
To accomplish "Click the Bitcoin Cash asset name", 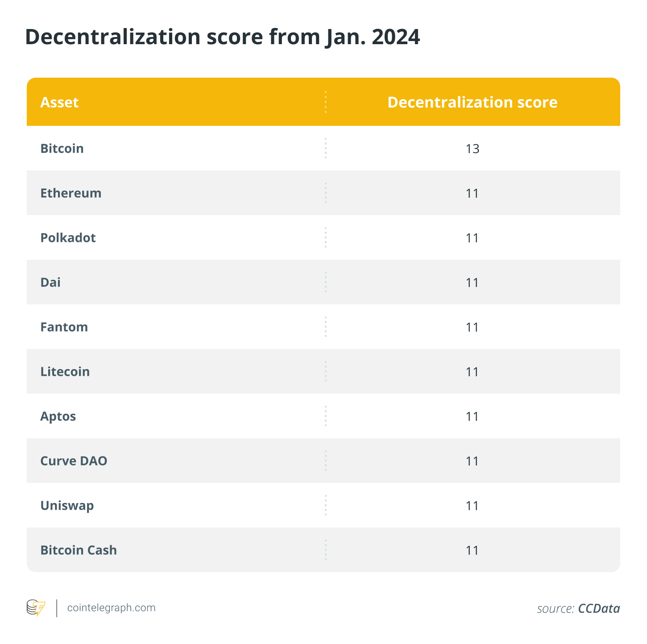I will click(x=79, y=550).
